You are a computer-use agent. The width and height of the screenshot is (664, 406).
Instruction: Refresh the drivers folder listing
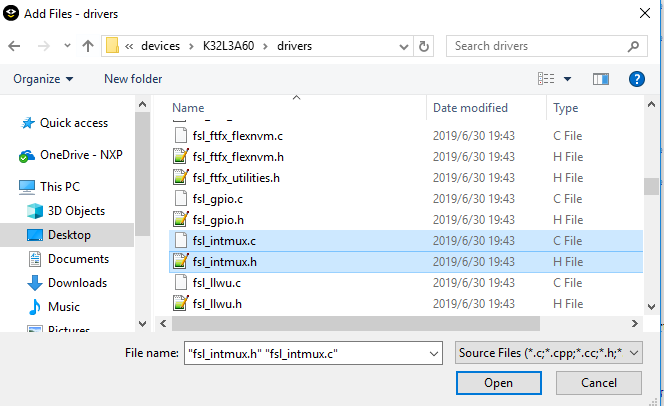pyautogui.click(x=425, y=46)
